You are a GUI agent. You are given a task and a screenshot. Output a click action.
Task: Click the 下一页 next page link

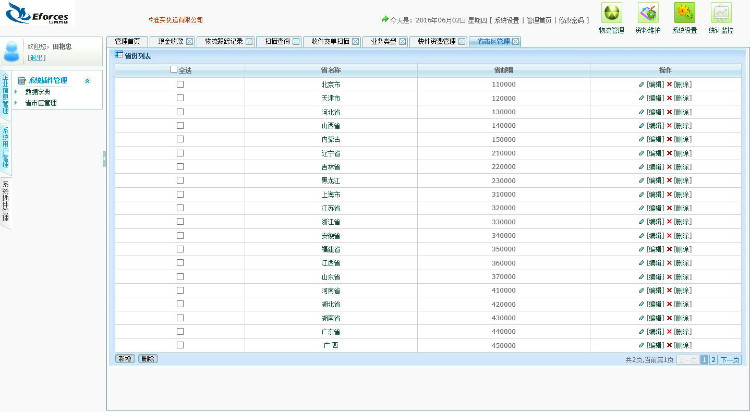click(x=730, y=358)
